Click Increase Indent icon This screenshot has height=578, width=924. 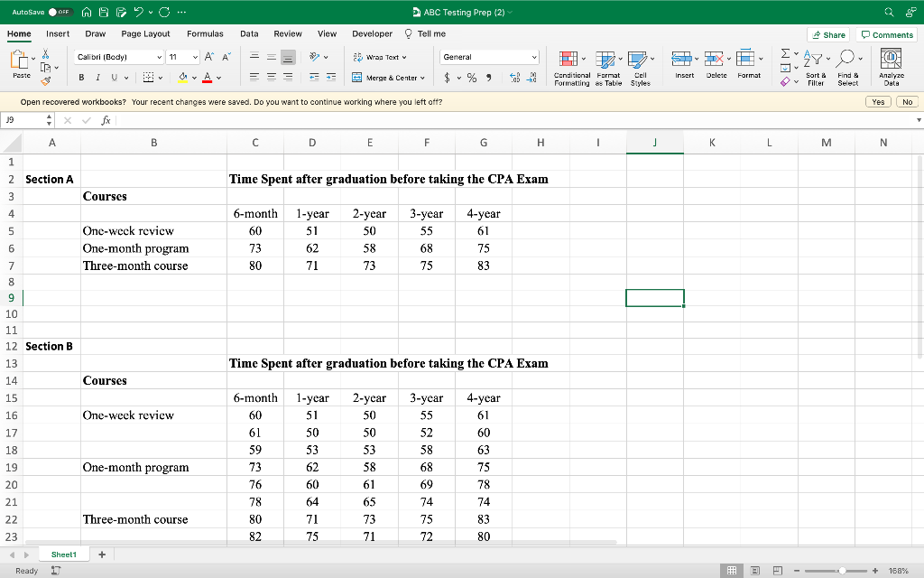(331, 78)
